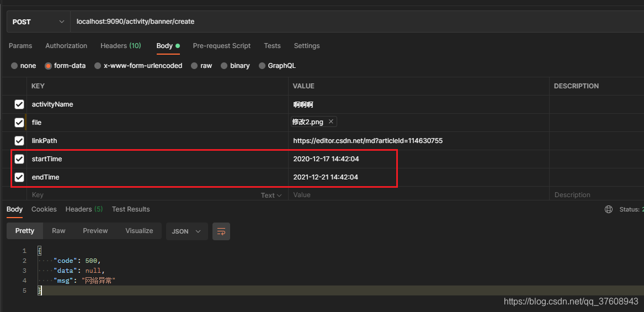Click the VALUE column header
The height and width of the screenshot is (312, 644).
[x=304, y=86]
